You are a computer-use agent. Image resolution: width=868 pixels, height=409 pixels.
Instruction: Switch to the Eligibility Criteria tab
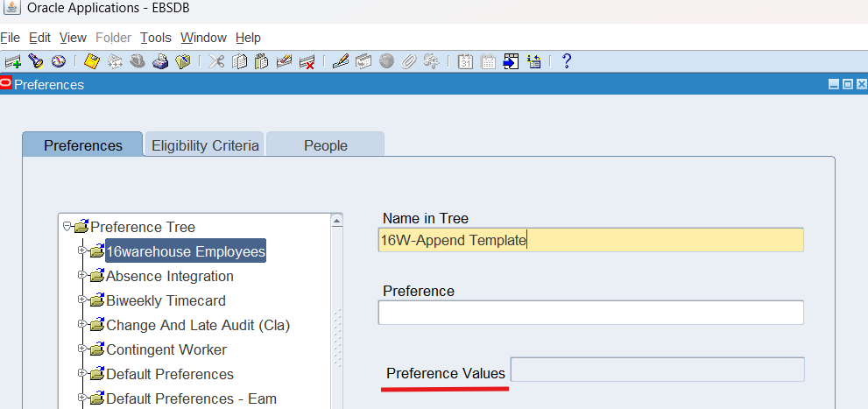coord(205,145)
